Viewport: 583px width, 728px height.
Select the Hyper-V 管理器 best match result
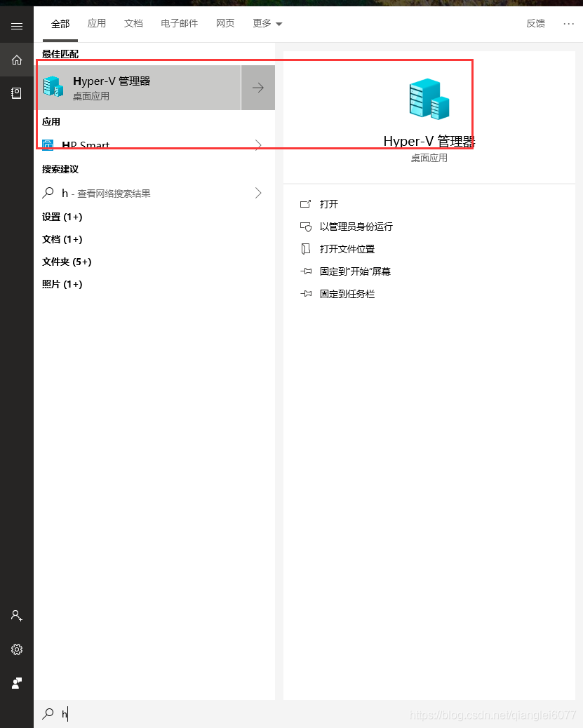tap(138, 87)
